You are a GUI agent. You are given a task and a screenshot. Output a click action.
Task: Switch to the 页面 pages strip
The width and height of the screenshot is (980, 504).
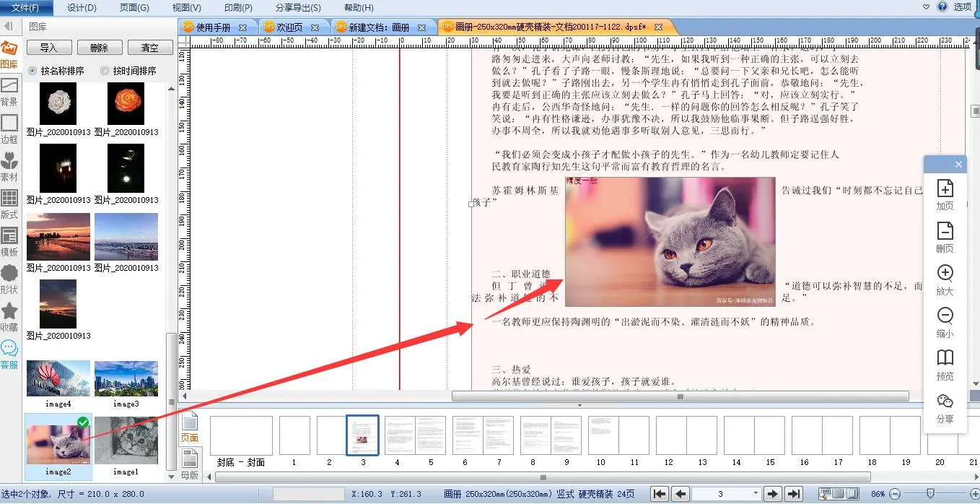pos(189,428)
